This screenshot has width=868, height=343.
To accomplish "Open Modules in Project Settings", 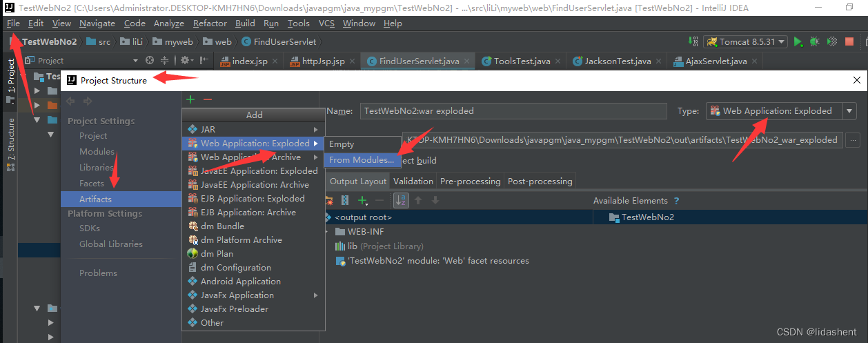I will [97, 151].
